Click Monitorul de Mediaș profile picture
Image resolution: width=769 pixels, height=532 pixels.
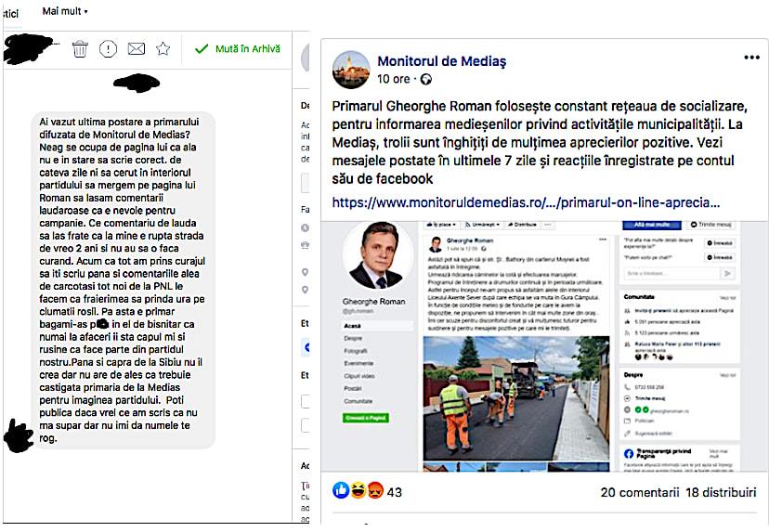[x=351, y=70]
